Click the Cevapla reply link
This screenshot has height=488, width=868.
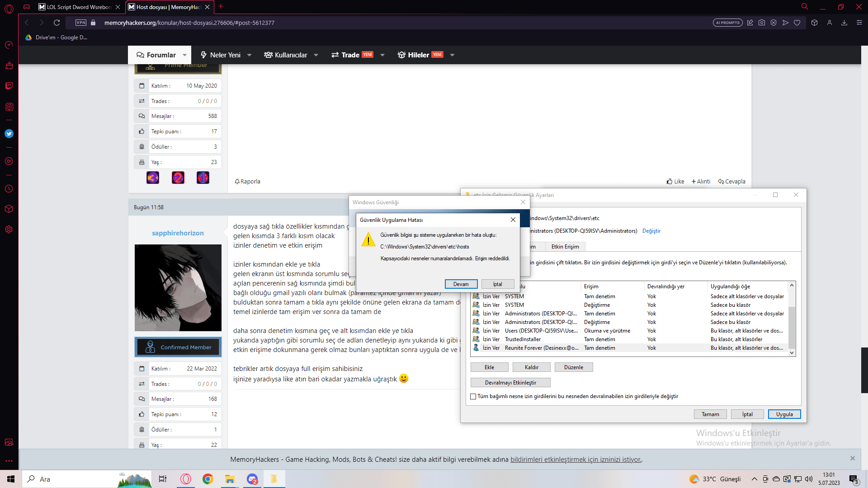pos(732,182)
